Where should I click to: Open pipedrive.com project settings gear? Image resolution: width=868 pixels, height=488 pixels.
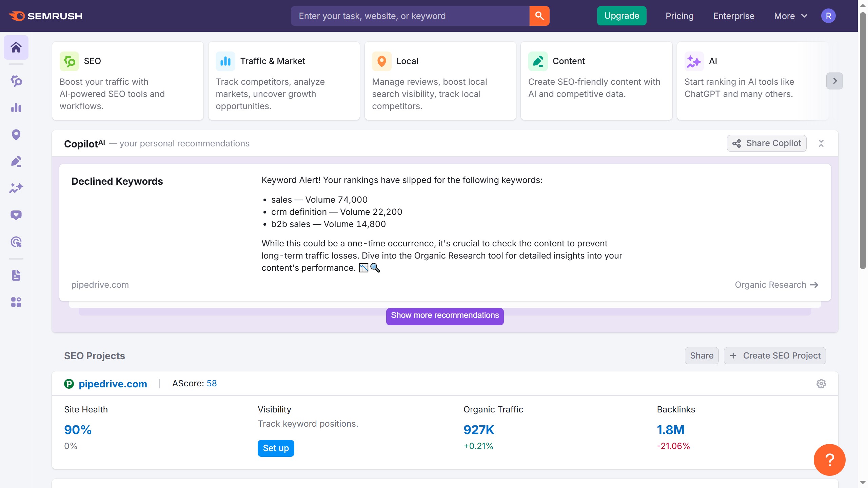coord(821,384)
